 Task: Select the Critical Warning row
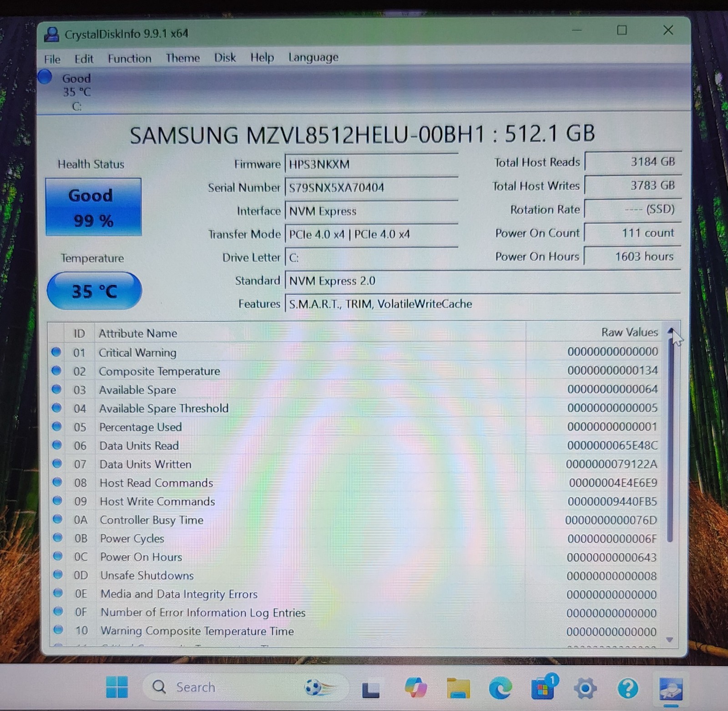pyautogui.click(x=355, y=352)
